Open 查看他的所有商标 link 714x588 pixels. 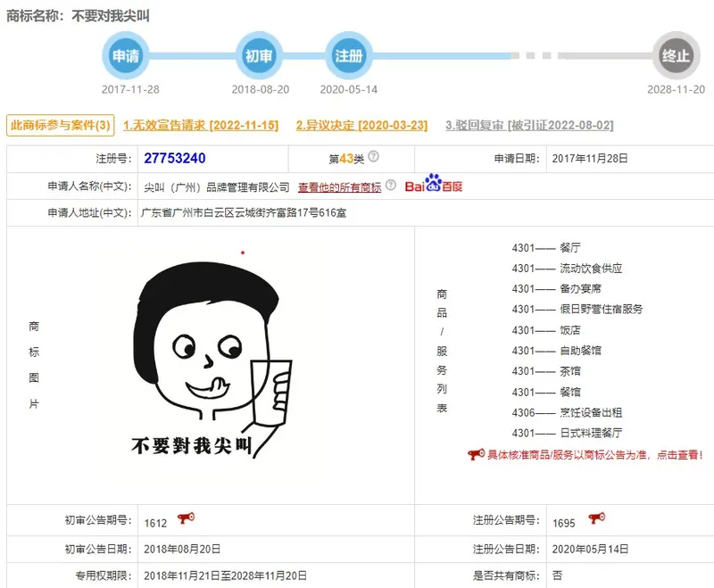tap(340, 187)
